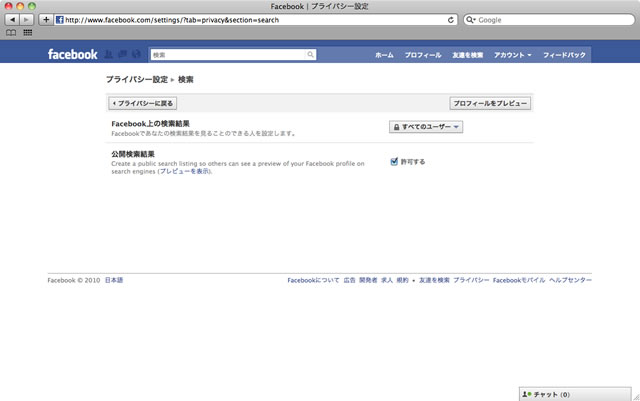
Task: Open ヘルプセンター footer link
Action: point(570,280)
